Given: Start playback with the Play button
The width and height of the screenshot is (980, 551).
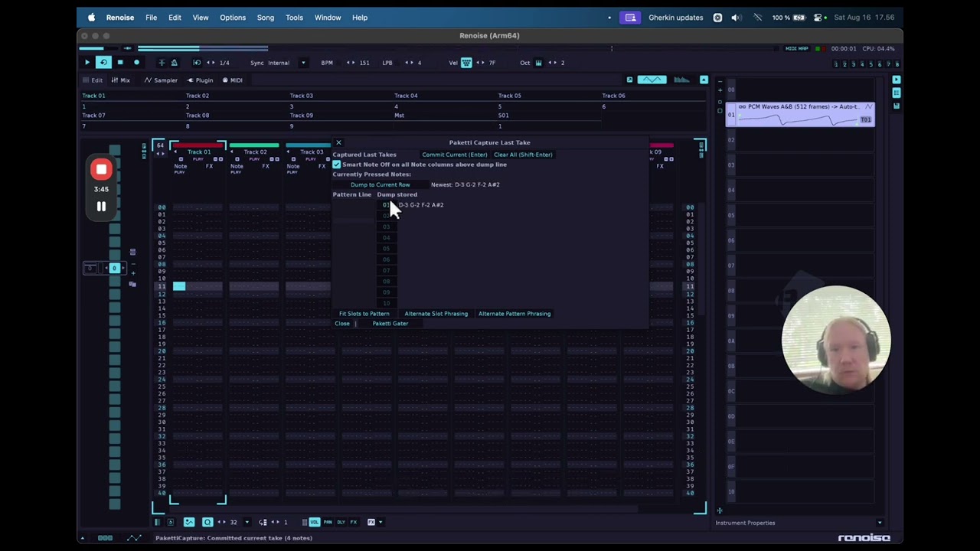Looking at the screenshot, I should [87, 63].
